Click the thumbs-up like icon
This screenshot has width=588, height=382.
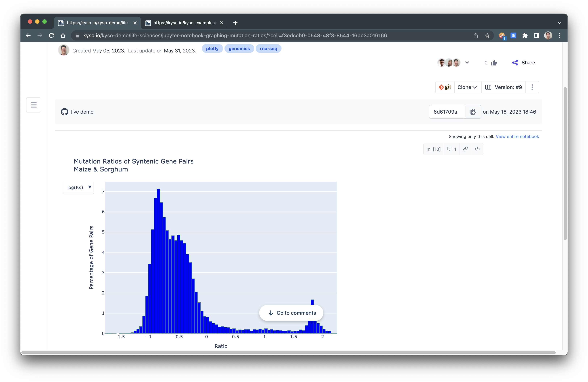pyautogui.click(x=494, y=63)
